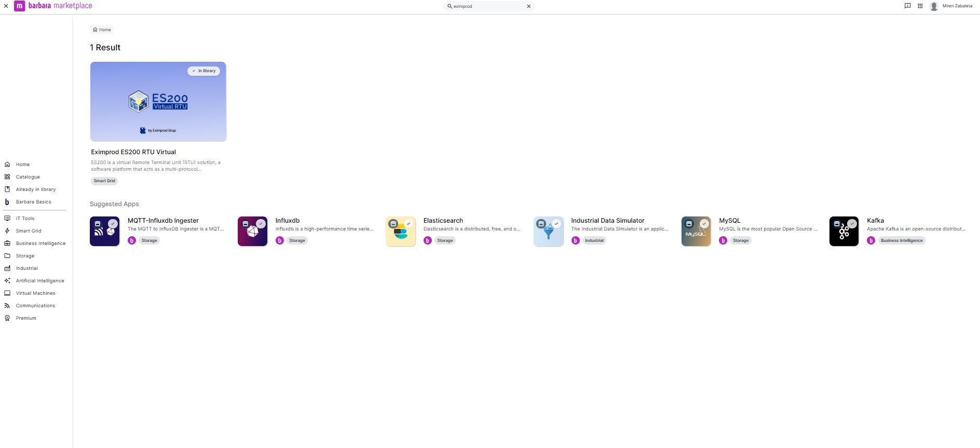Screen dimensions: 980x448
Task: Open the Influxdb app icon
Action: click(253, 232)
